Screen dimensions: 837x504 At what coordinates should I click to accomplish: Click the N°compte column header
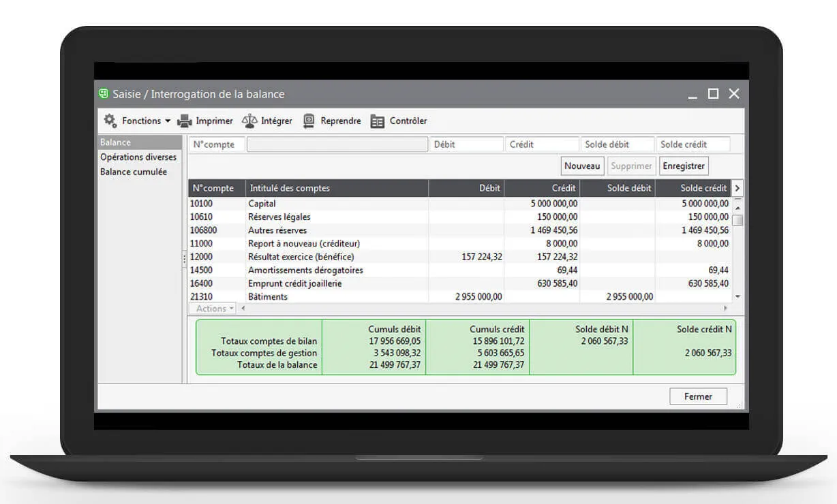click(x=217, y=188)
